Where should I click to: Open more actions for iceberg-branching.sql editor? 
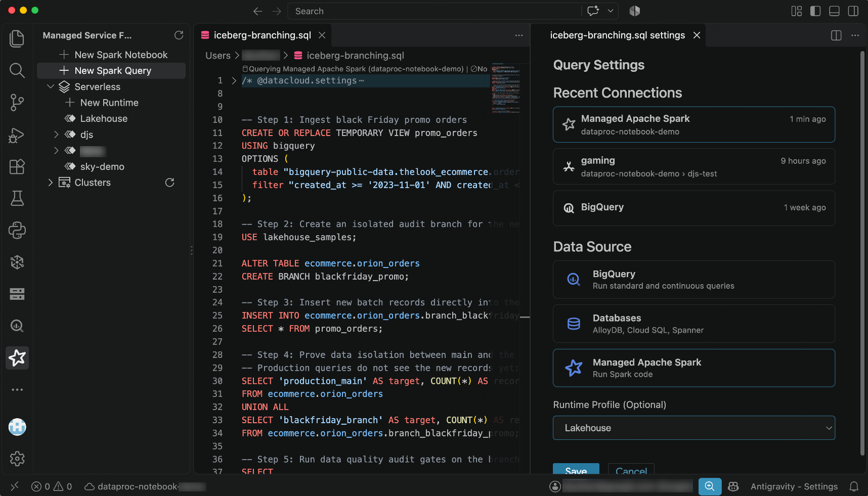coord(518,35)
